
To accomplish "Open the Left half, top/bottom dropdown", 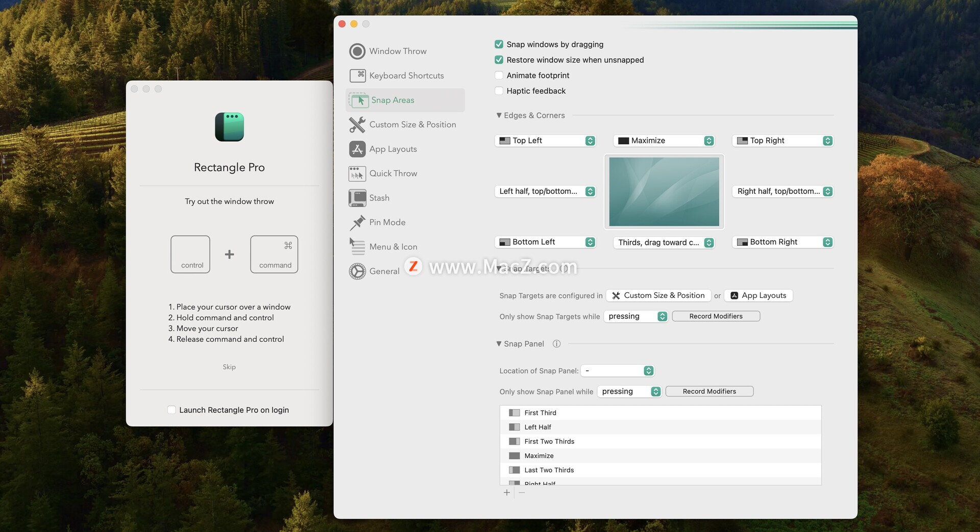I will pos(545,191).
